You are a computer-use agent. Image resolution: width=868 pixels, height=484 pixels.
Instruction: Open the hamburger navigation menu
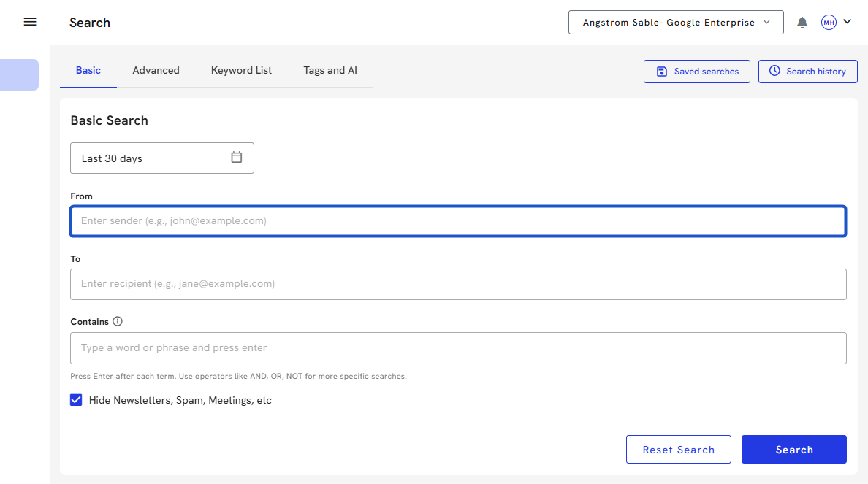tap(30, 22)
